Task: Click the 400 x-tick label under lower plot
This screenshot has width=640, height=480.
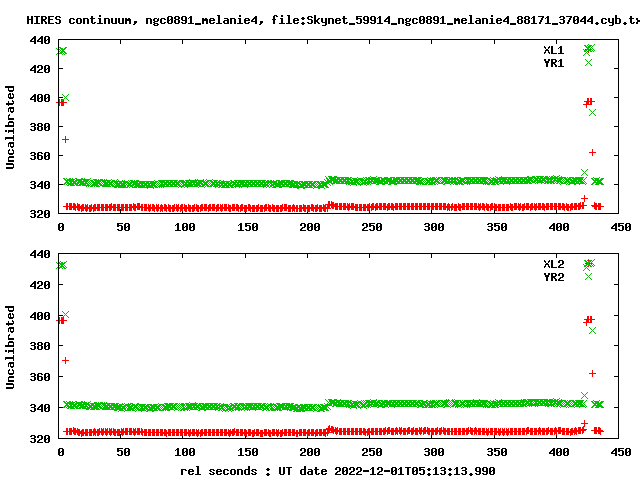Action: coord(559,452)
